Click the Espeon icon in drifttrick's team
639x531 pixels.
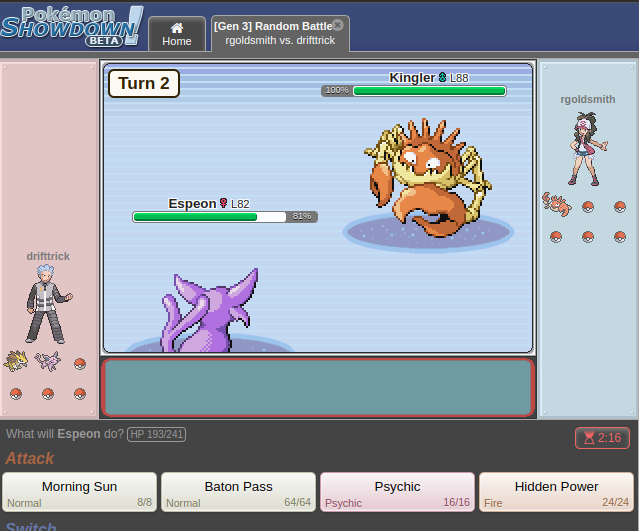48,361
